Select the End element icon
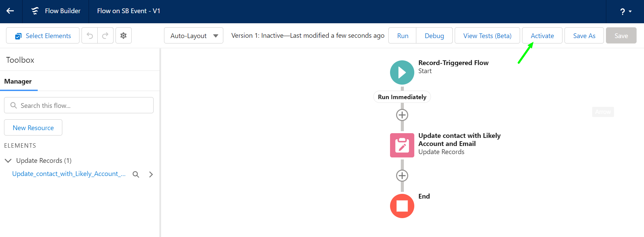This screenshot has width=644, height=237. coord(402,206)
